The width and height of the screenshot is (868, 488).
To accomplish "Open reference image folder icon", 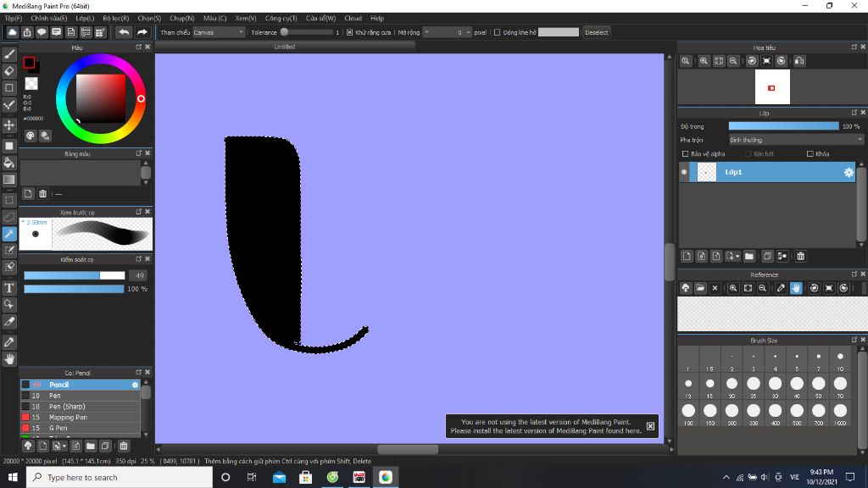I will tap(700, 288).
